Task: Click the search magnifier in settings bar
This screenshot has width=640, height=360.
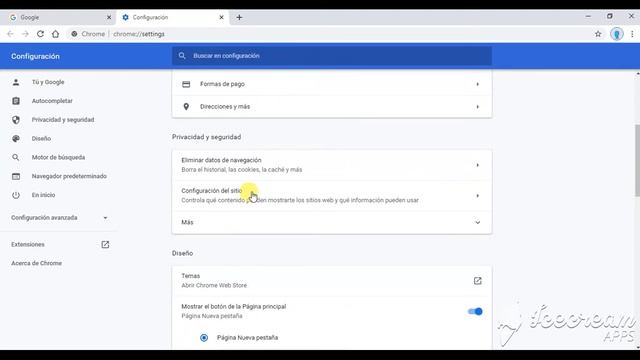Action: [x=182, y=56]
